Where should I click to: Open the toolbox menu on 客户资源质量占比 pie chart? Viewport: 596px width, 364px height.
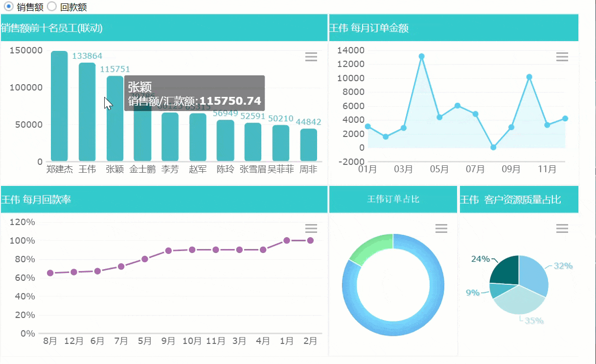pyautogui.click(x=562, y=228)
